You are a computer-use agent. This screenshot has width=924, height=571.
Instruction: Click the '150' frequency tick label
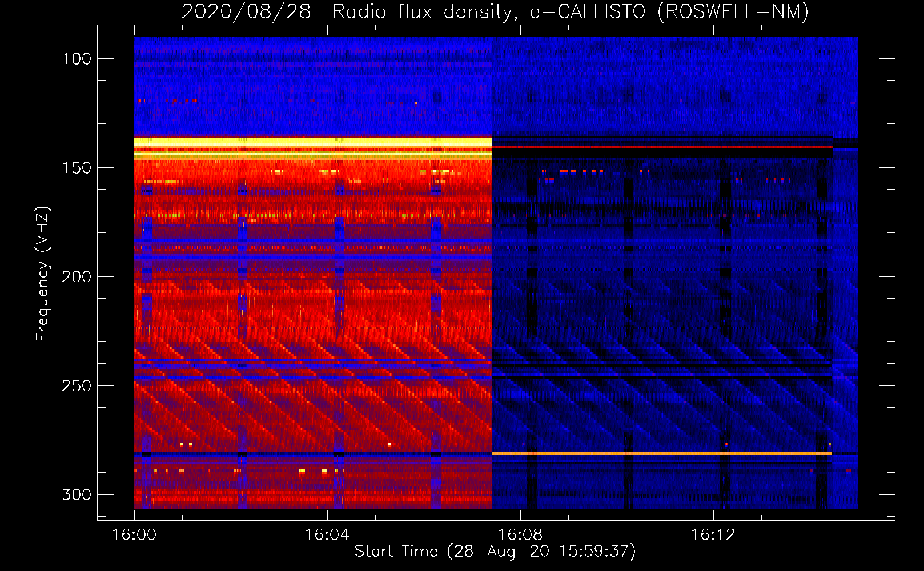click(77, 168)
